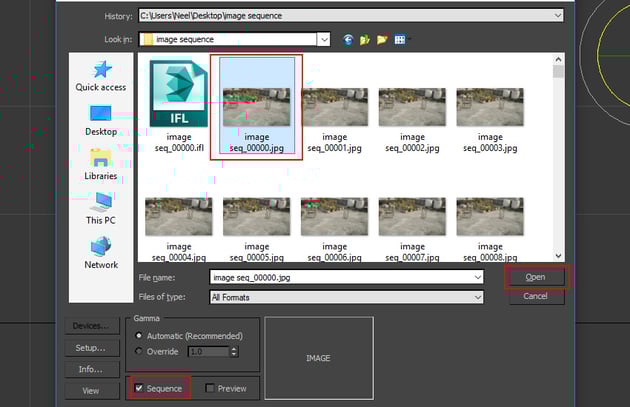This screenshot has height=407, width=630.
Task: Open This PC in the sidebar
Action: pos(101,209)
